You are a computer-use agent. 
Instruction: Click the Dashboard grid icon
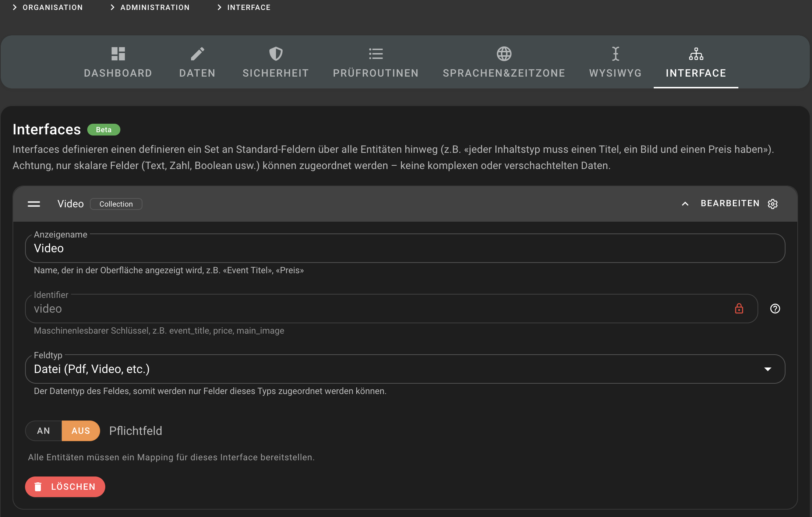click(118, 54)
